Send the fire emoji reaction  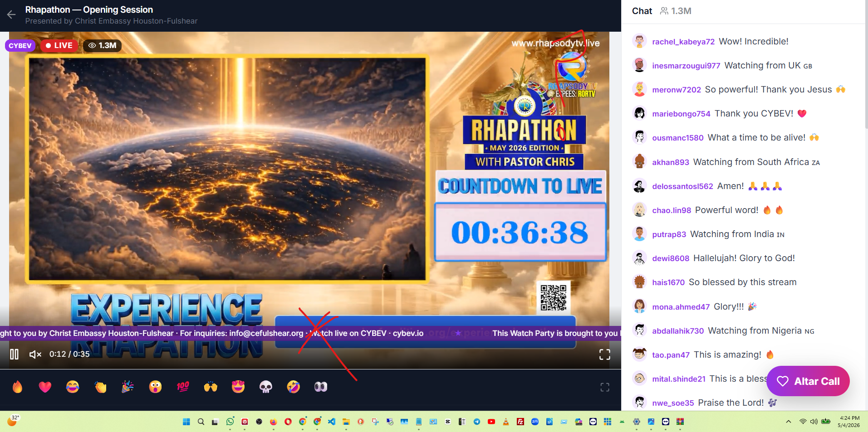pyautogui.click(x=17, y=387)
